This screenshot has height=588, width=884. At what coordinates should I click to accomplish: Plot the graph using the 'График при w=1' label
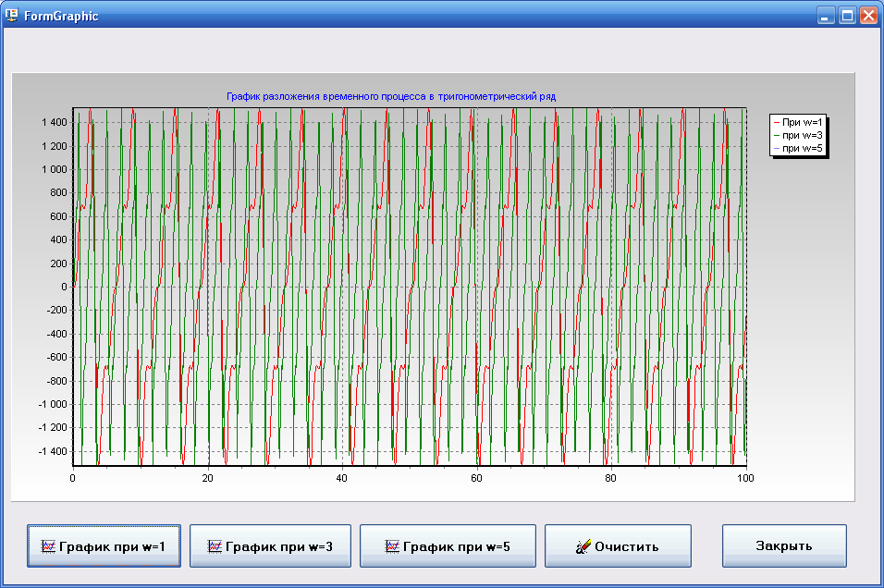(112, 546)
